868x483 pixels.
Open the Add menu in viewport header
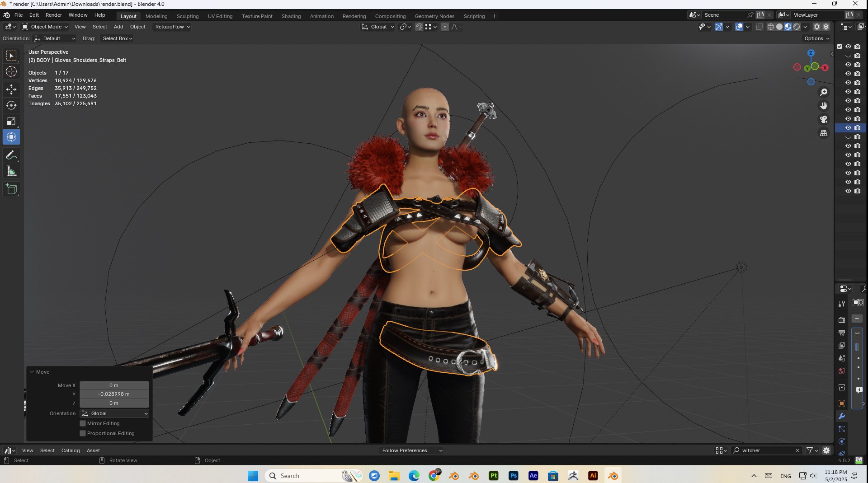click(118, 27)
